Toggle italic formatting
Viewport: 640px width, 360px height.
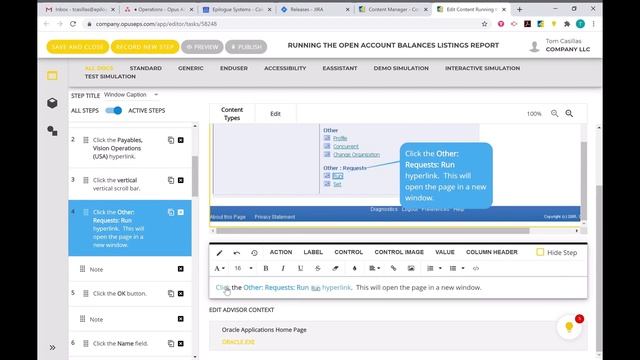click(x=283, y=268)
